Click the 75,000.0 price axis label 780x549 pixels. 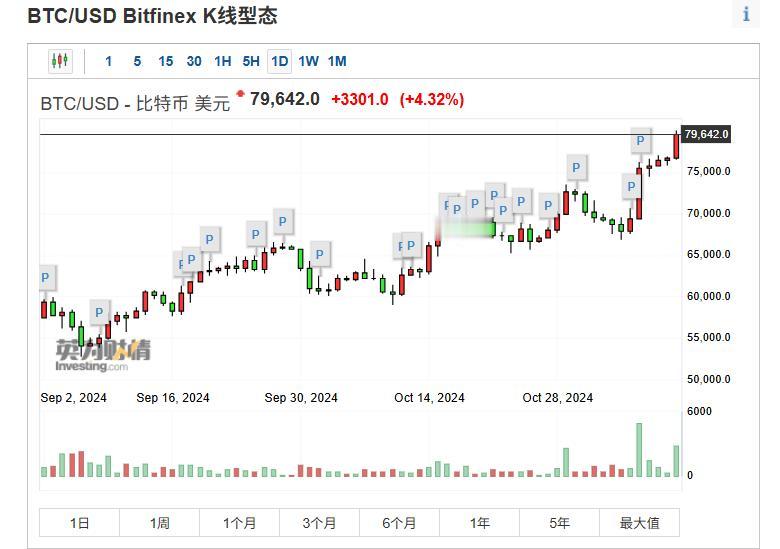tap(708, 171)
